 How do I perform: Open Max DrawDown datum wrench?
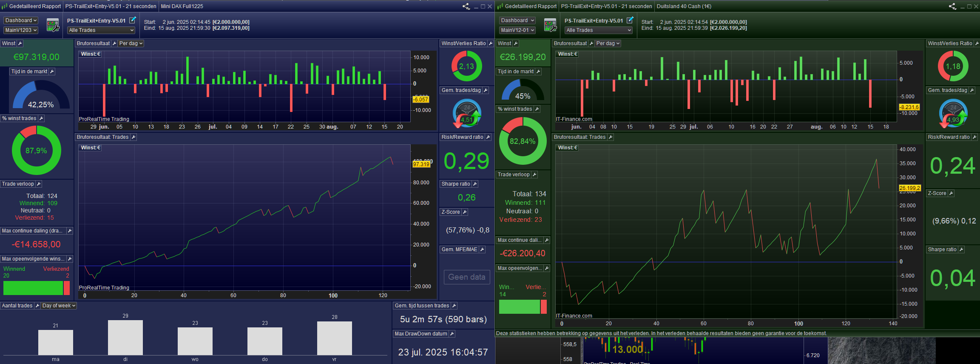[x=452, y=334]
